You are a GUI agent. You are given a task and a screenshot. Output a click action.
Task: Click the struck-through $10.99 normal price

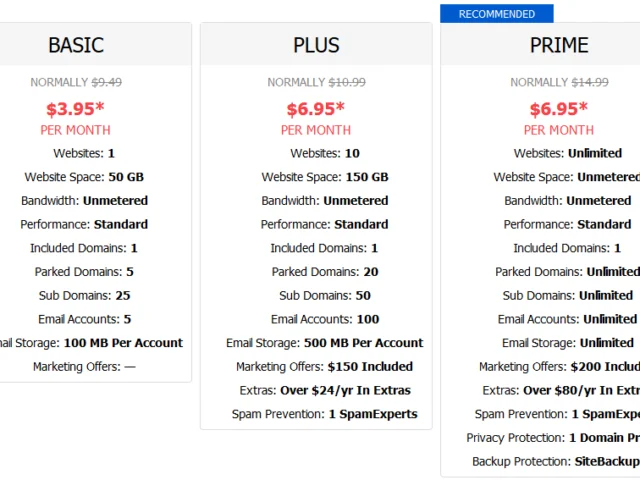pyautogui.click(x=347, y=82)
